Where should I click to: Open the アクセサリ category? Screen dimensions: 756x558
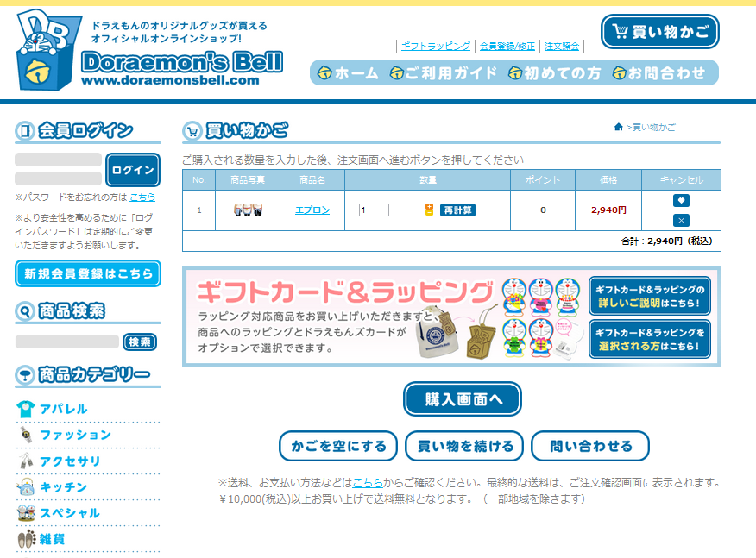(x=59, y=461)
